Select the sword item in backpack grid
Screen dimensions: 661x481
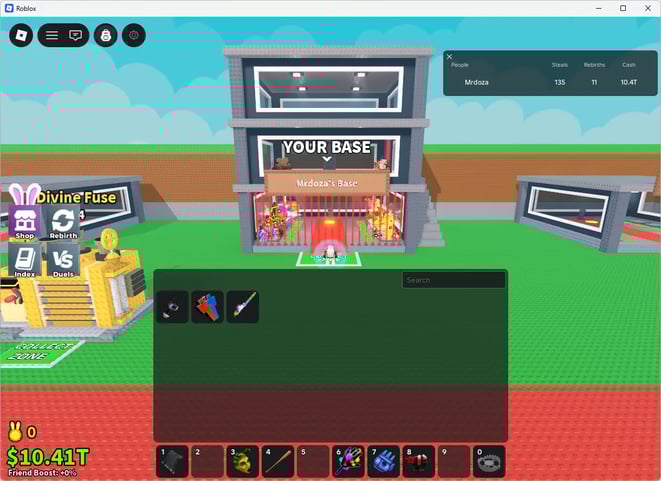pos(242,307)
